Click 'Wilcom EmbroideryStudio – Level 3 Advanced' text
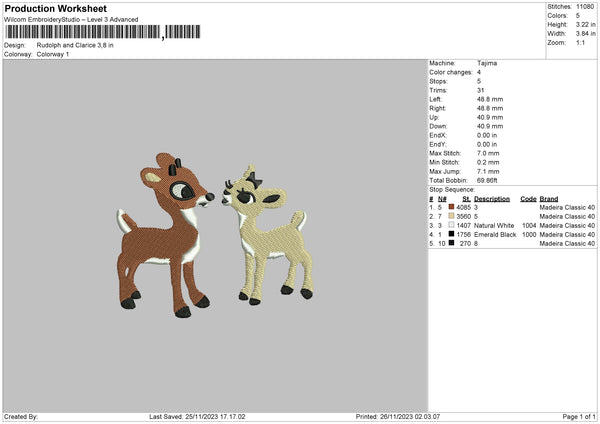Screen dimensions: 600x424 [71, 20]
